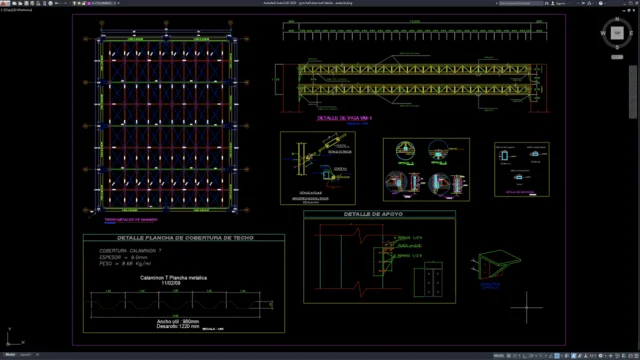Image resolution: width=640 pixels, height=360 pixels.
Task: Click the W compass letter on ViewCube
Action: point(603,33)
